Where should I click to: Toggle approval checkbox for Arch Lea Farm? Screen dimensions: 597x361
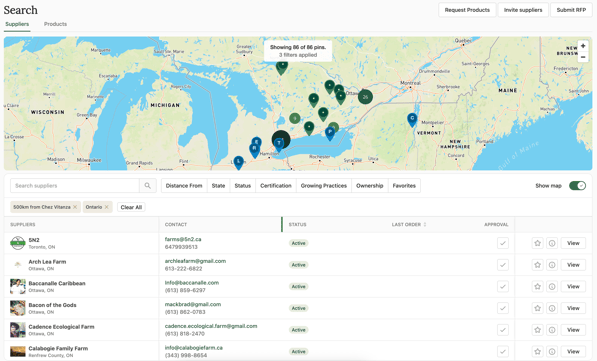(x=503, y=265)
